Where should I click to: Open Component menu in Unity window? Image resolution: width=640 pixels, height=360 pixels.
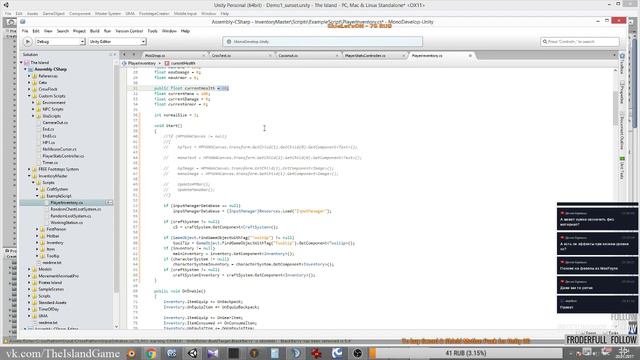[x=80, y=13]
